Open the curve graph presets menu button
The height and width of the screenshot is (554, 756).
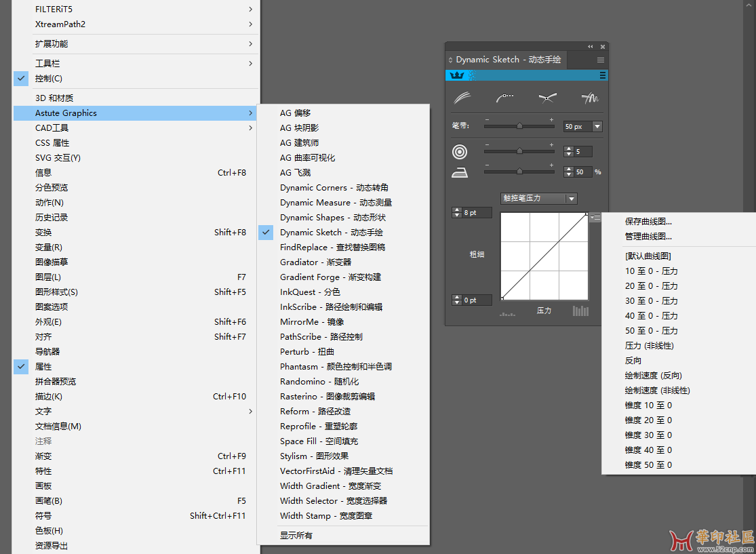coord(595,218)
